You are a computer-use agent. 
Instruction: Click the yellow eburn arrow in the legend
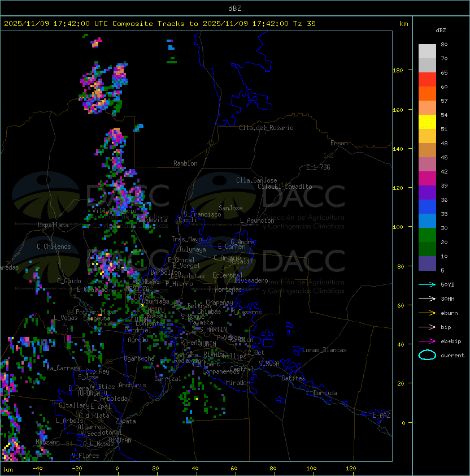click(x=427, y=313)
